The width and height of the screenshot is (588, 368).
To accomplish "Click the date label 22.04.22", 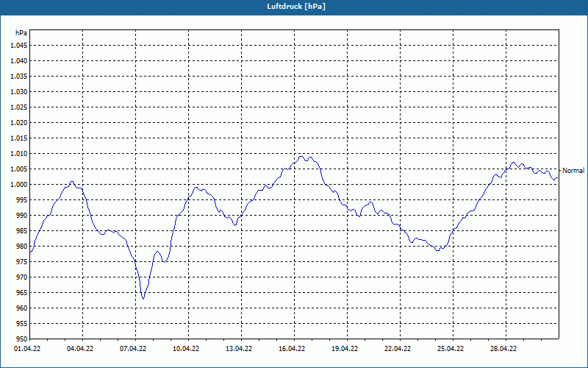I will (398, 349).
